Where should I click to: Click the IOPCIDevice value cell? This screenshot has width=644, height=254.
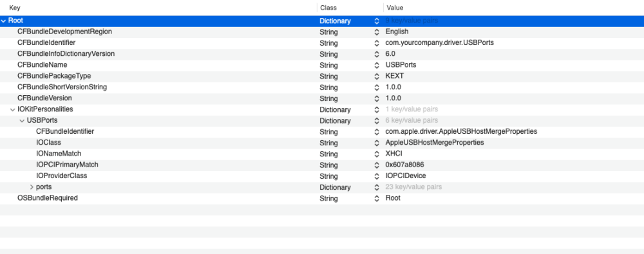[x=405, y=176]
